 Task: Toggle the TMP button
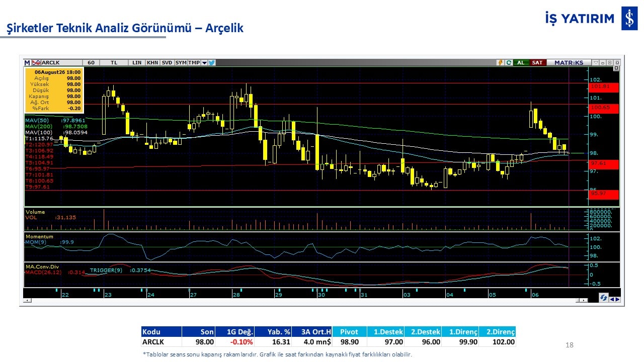[194, 63]
